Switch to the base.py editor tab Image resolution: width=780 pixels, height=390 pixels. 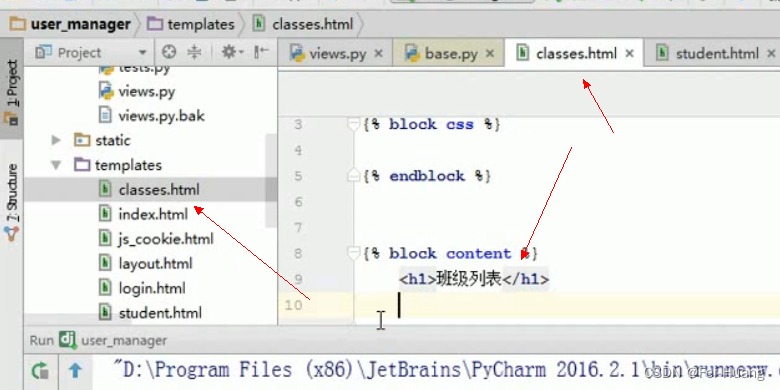pos(449,53)
